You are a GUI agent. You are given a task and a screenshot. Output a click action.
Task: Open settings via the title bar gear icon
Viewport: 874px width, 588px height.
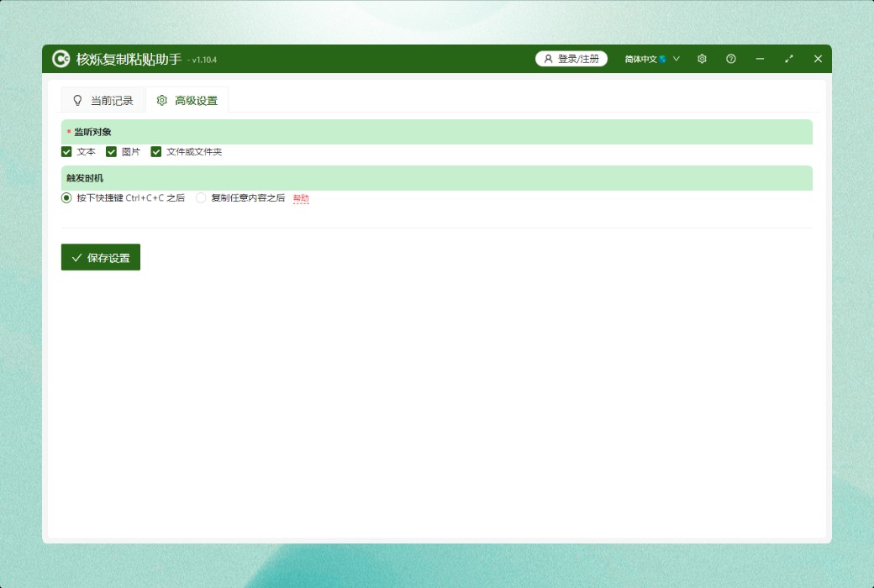point(702,59)
